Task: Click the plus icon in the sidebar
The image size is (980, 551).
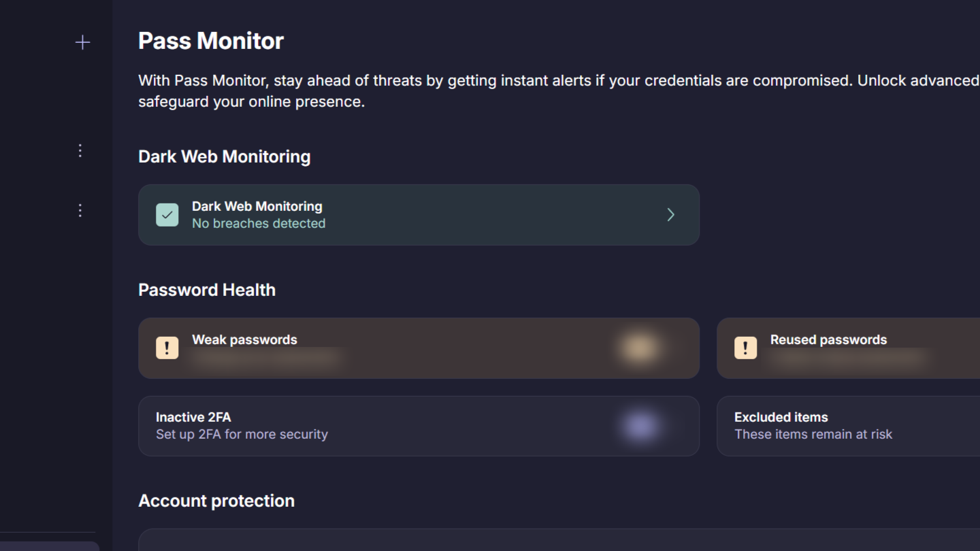Action: [82, 43]
